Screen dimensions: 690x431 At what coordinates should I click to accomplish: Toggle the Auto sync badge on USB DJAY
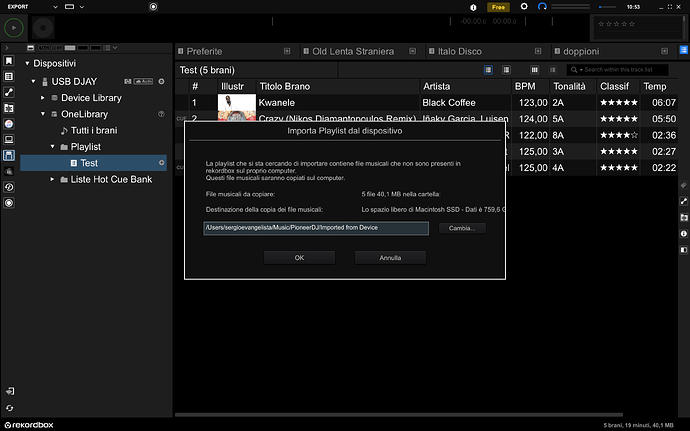(x=143, y=81)
